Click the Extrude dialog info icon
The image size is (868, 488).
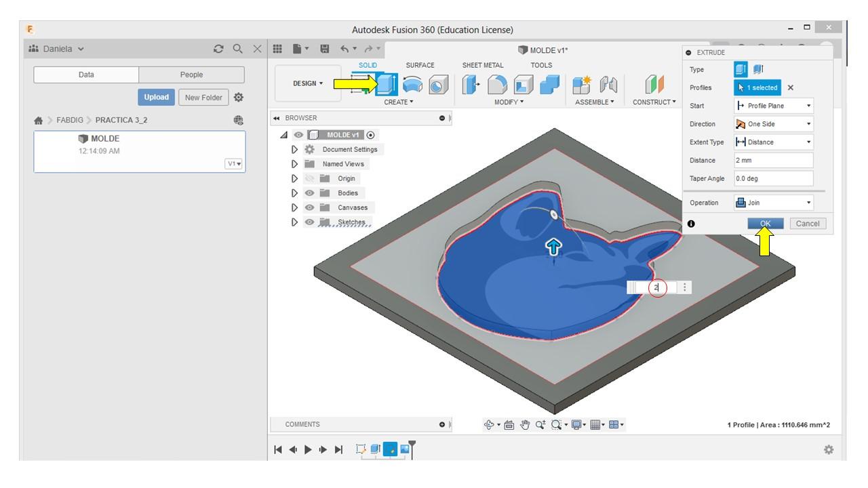[691, 224]
